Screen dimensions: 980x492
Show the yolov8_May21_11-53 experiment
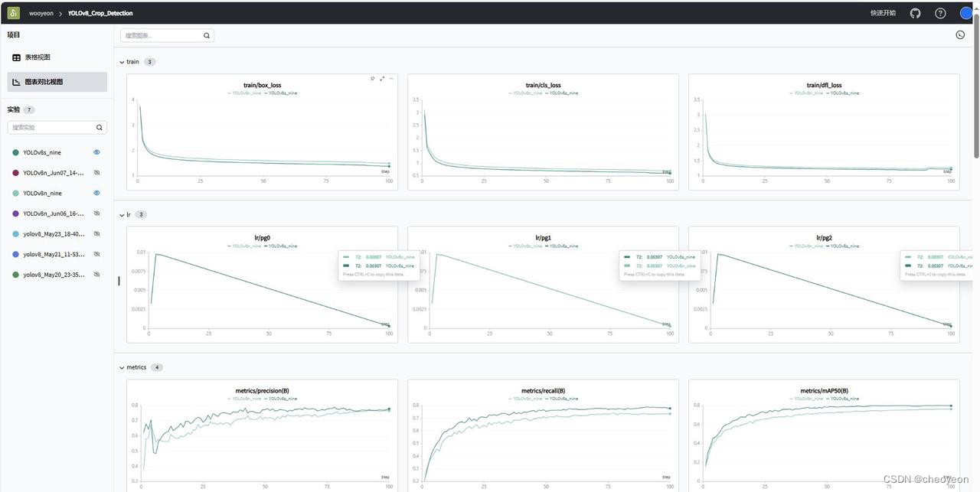click(96, 254)
